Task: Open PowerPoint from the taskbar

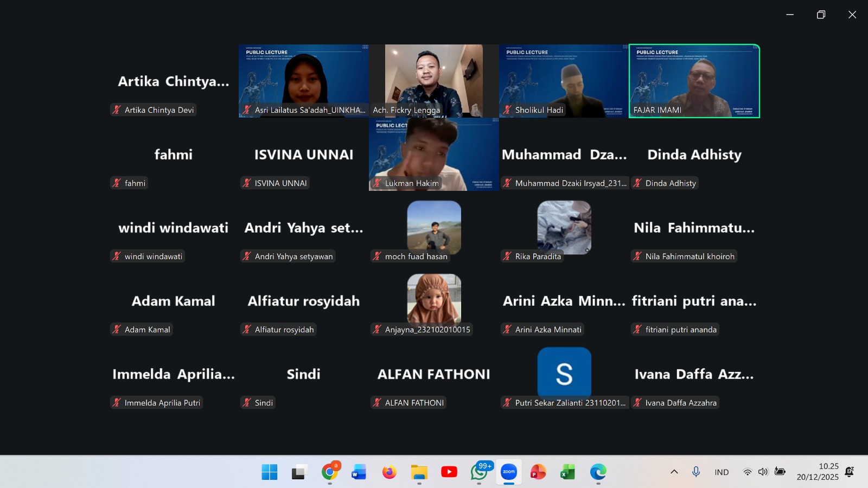Action: click(538, 472)
